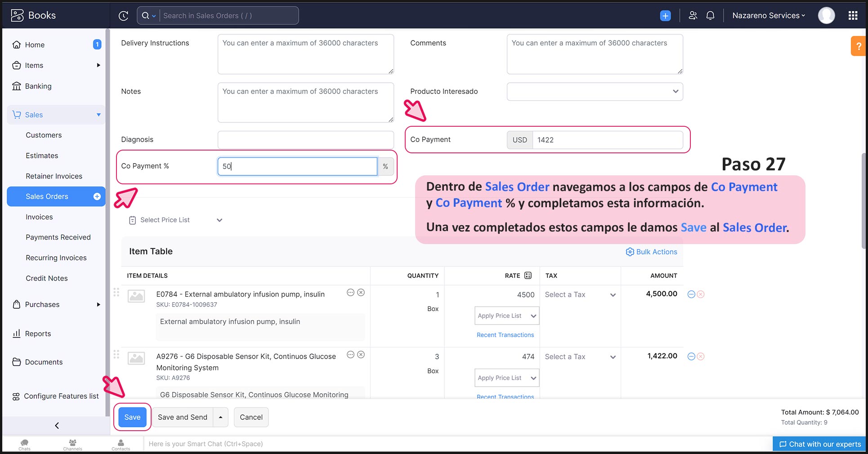
Task: Open the orange help question icon
Action: click(858, 46)
